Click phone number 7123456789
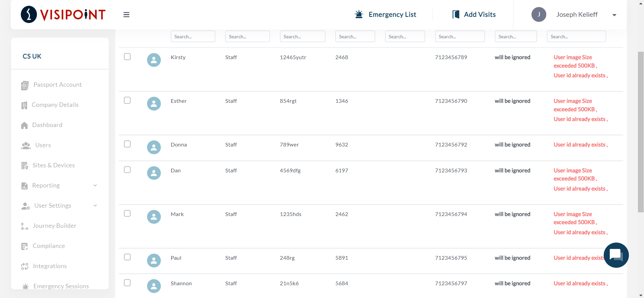The width and height of the screenshot is (644, 298). point(451,57)
